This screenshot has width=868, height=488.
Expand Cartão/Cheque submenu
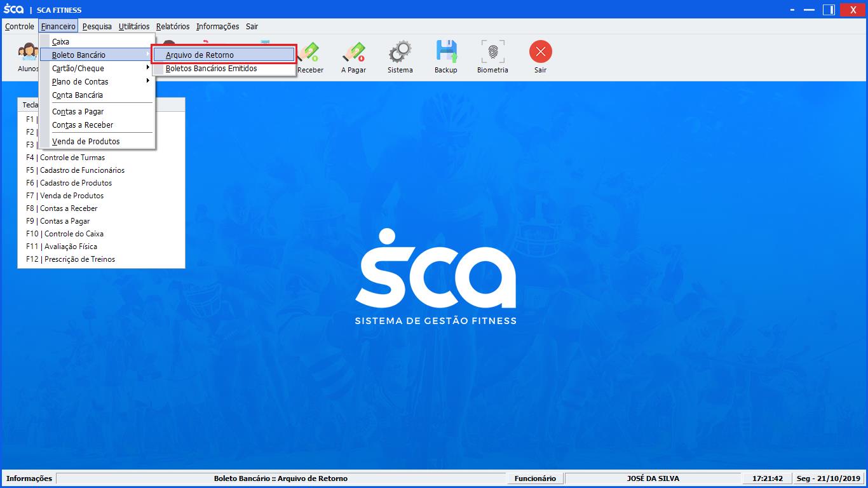97,68
